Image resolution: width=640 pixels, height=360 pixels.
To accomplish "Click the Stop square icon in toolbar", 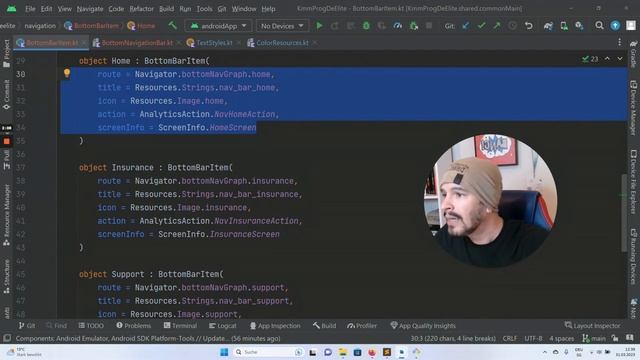I will [429, 26].
